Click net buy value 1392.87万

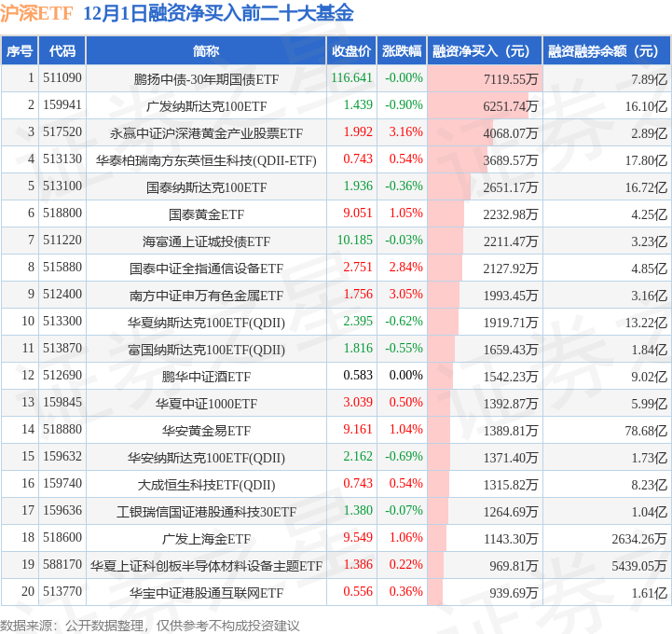511,404
